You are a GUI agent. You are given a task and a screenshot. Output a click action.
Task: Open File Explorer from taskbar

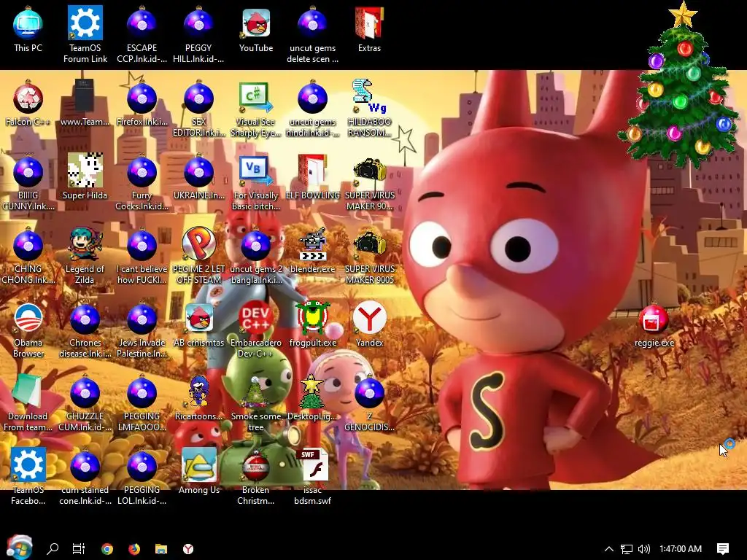pyautogui.click(x=161, y=549)
